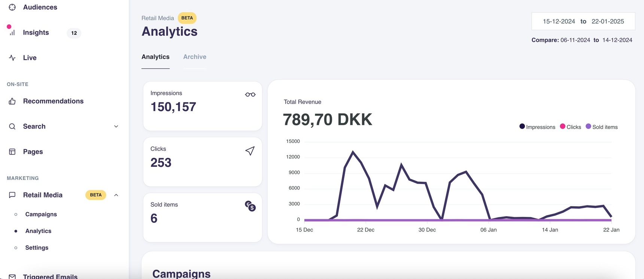Viewport: 644px width, 279px height.
Task: Click the glasses icon on Impressions card
Action: click(250, 95)
